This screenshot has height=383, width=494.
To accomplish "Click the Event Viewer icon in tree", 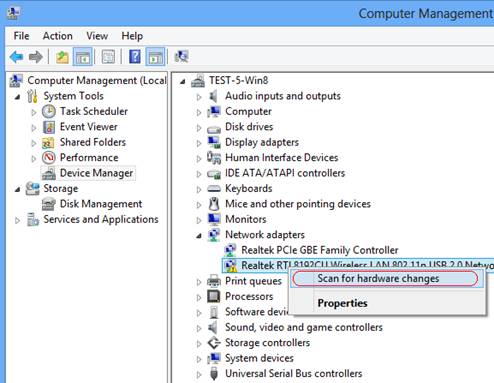I will pos(49,127).
